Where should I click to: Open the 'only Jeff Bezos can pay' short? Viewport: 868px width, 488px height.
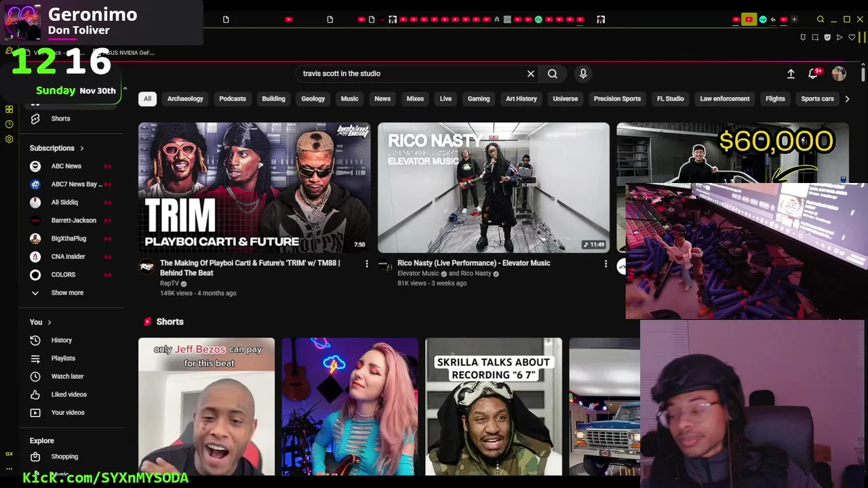tap(207, 407)
